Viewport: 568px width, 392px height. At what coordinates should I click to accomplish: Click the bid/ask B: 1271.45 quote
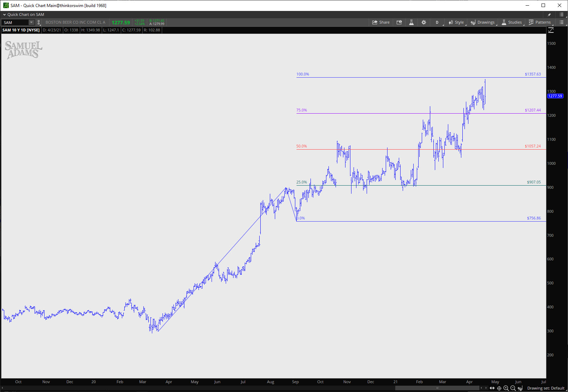(157, 21)
